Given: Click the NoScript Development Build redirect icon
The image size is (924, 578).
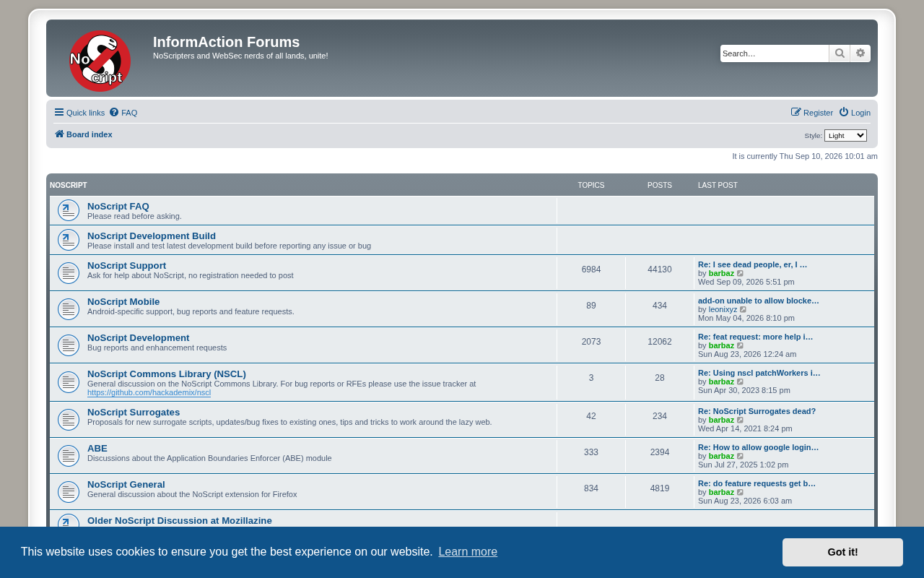Looking at the screenshot, I should (69, 240).
